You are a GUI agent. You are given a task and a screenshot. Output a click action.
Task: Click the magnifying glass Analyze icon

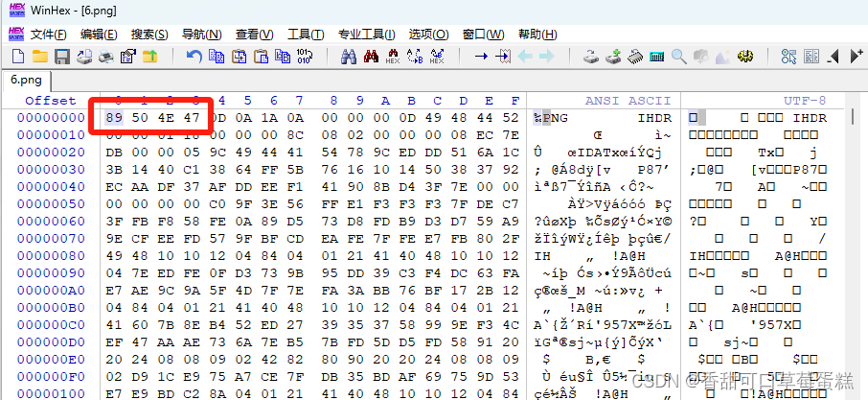(678, 56)
